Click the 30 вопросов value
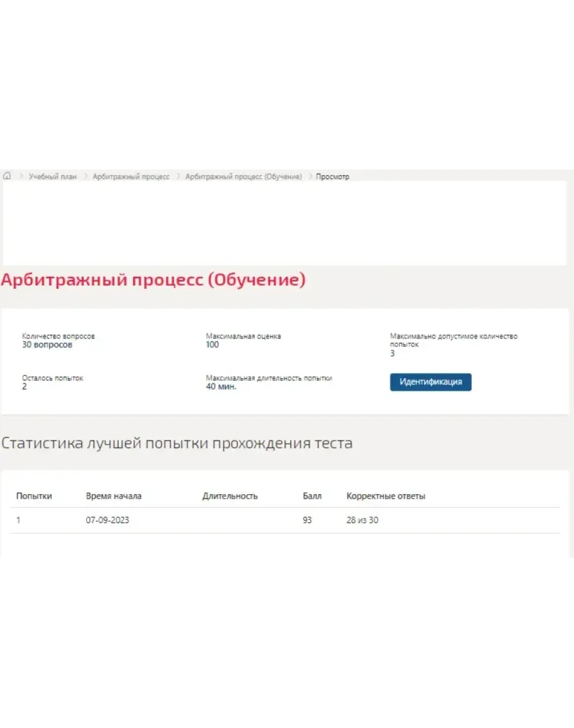 coord(47,345)
